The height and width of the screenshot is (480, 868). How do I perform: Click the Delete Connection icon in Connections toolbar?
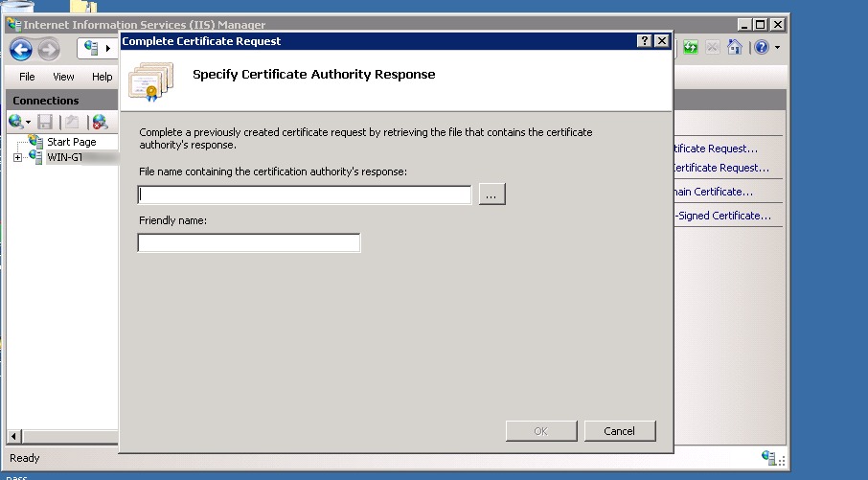pyautogui.click(x=100, y=122)
